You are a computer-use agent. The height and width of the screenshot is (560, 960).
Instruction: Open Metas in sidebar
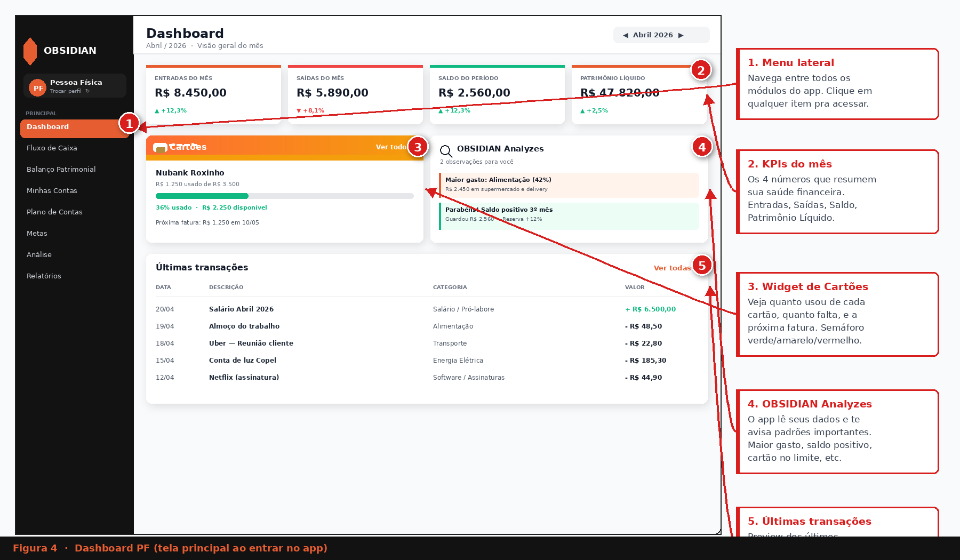(37, 234)
